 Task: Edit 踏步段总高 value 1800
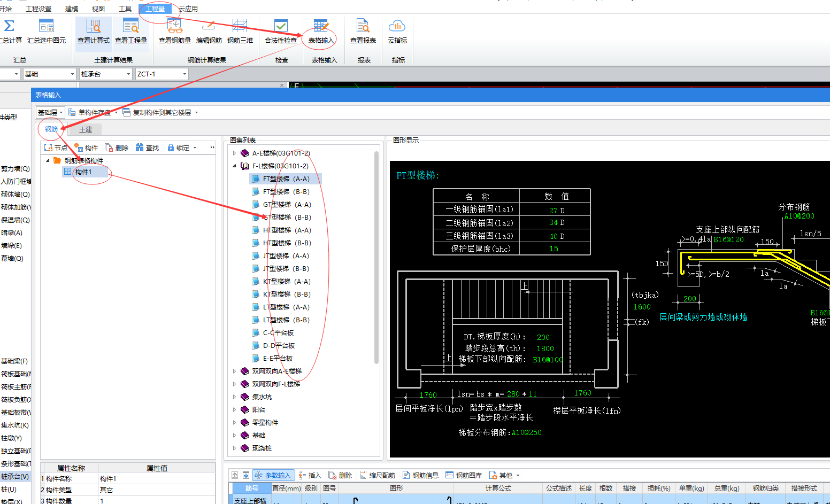pos(545,348)
